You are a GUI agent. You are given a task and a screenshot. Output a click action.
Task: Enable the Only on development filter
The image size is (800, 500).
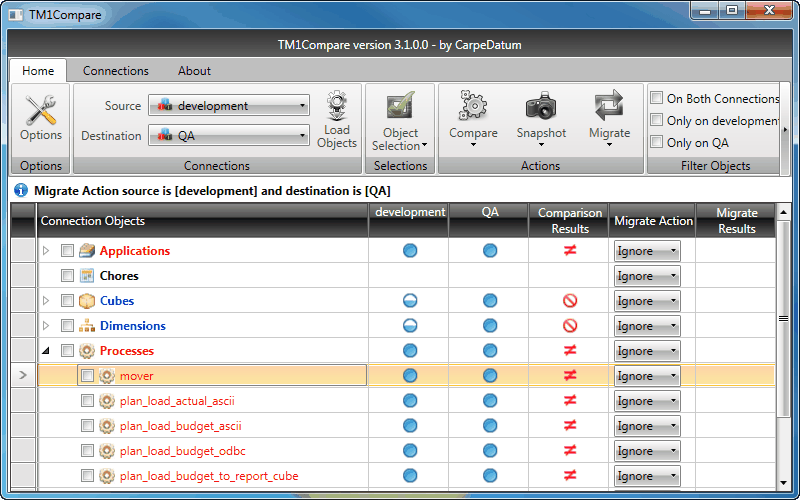[x=657, y=120]
